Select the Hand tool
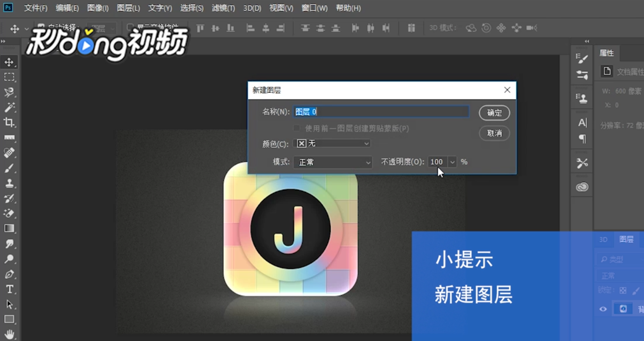 point(9,334)
